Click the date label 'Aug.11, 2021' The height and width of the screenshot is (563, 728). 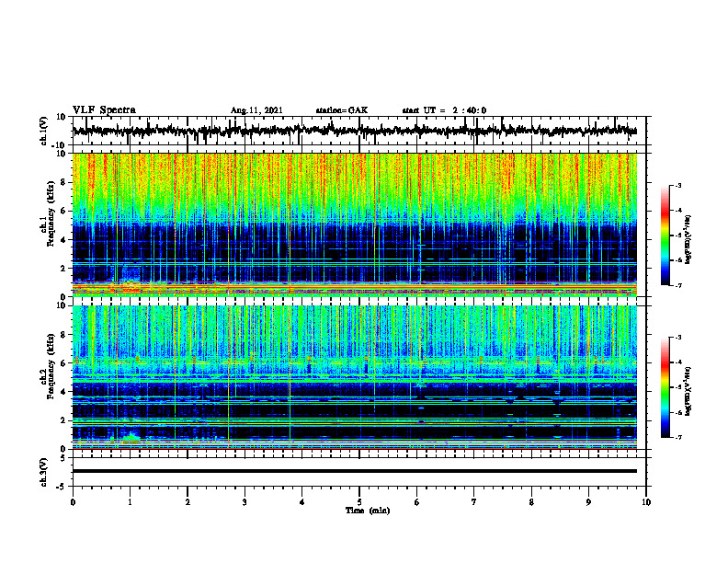[x=256, y=110]
